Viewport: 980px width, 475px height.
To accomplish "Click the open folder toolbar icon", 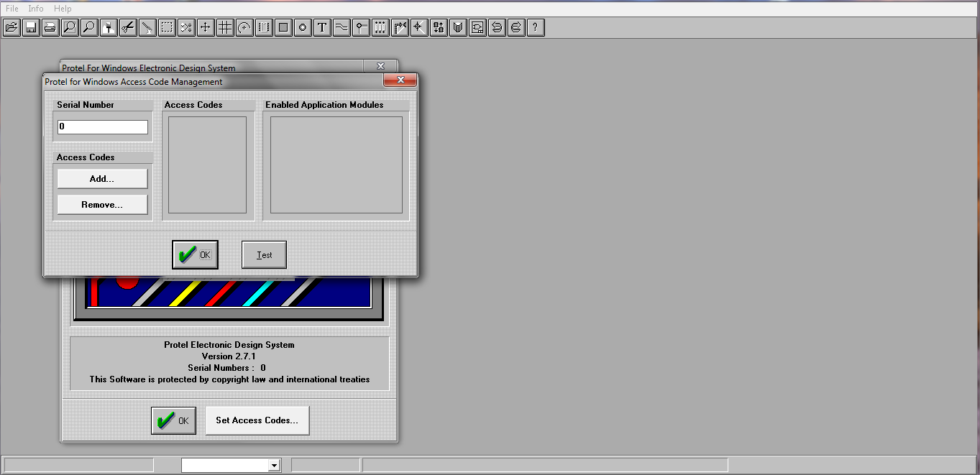I will click(x=11, y=27).
